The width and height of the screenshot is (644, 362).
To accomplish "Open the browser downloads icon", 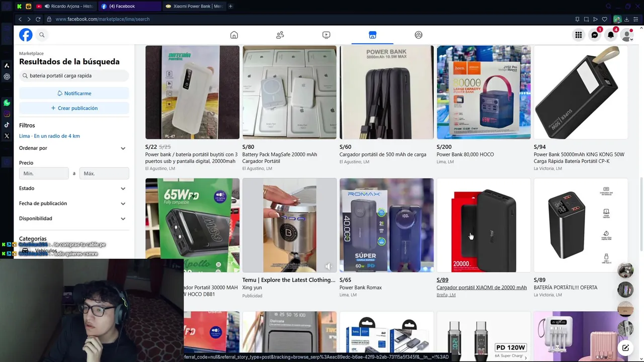I will pos(626,19).
